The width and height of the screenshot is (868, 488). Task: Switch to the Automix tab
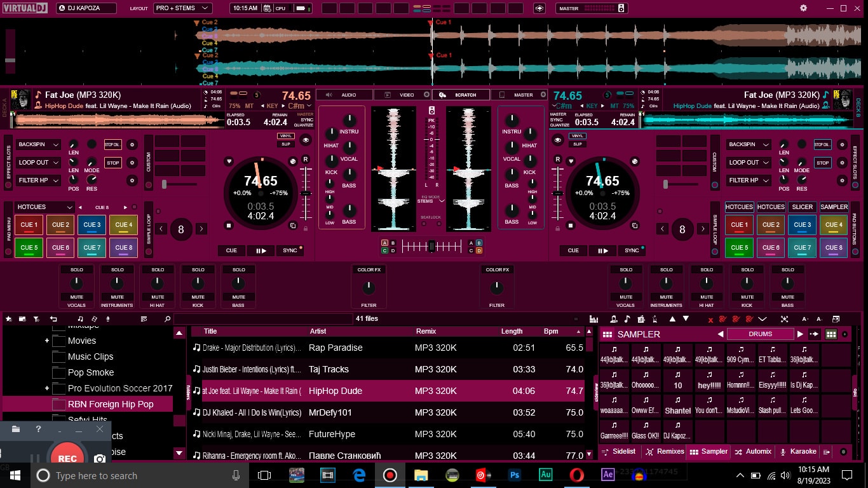coord(753,452)
